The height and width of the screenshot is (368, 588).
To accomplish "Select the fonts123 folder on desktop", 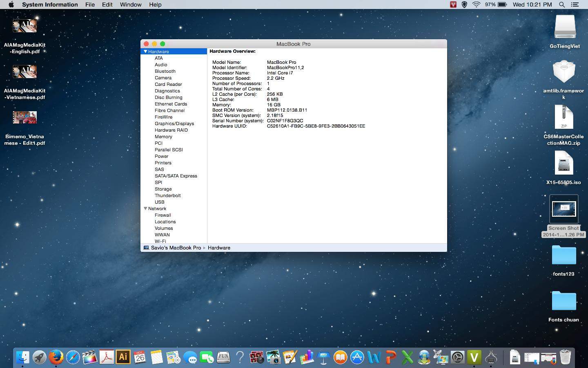I will [x=564, y=256].
